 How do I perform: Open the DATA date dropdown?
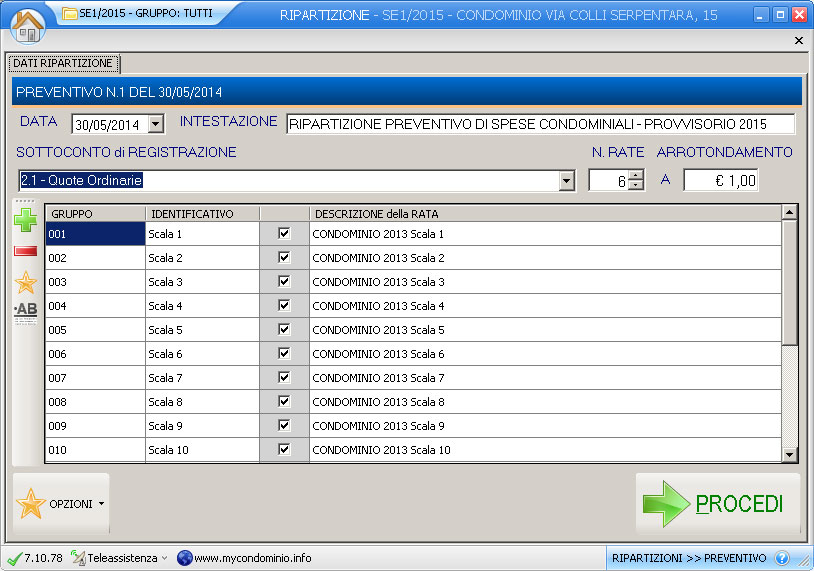point(155,125)
